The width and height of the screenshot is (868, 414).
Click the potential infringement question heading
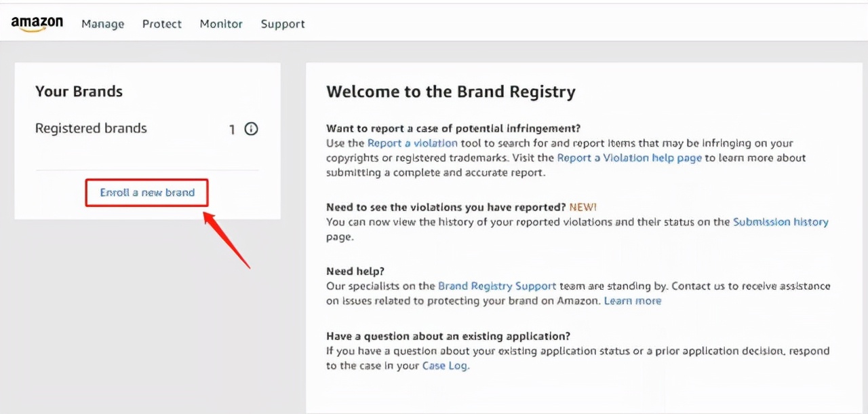(x=454, y=128)
